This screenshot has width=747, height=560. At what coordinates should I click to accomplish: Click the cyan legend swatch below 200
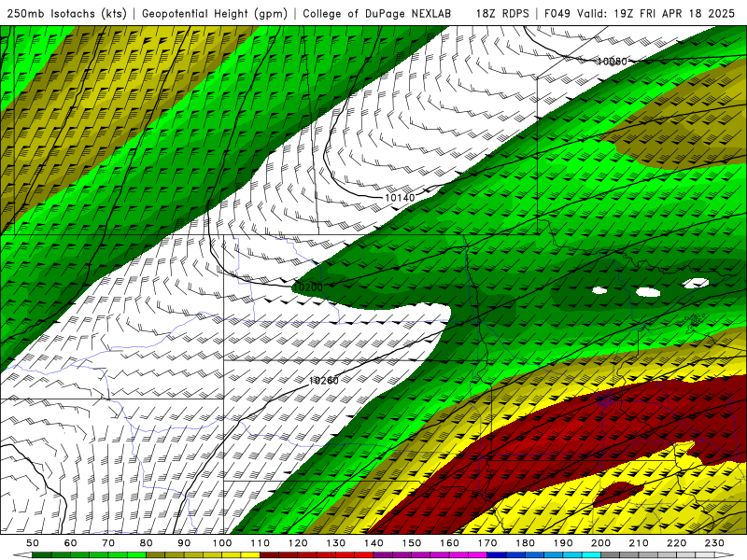click(x=592, y=555)
